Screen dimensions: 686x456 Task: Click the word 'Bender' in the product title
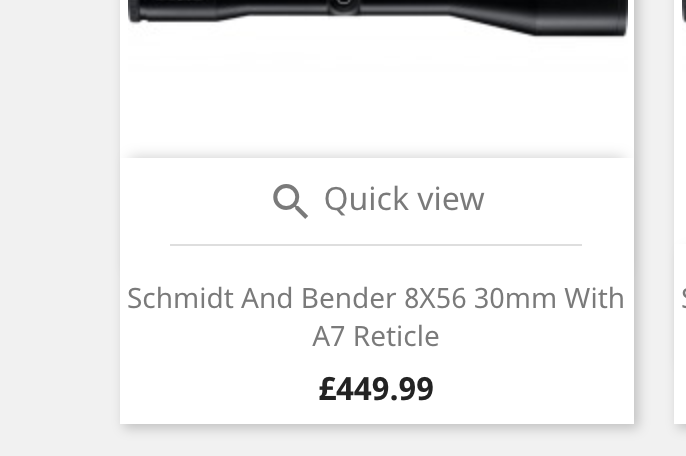tap(349, 298)
